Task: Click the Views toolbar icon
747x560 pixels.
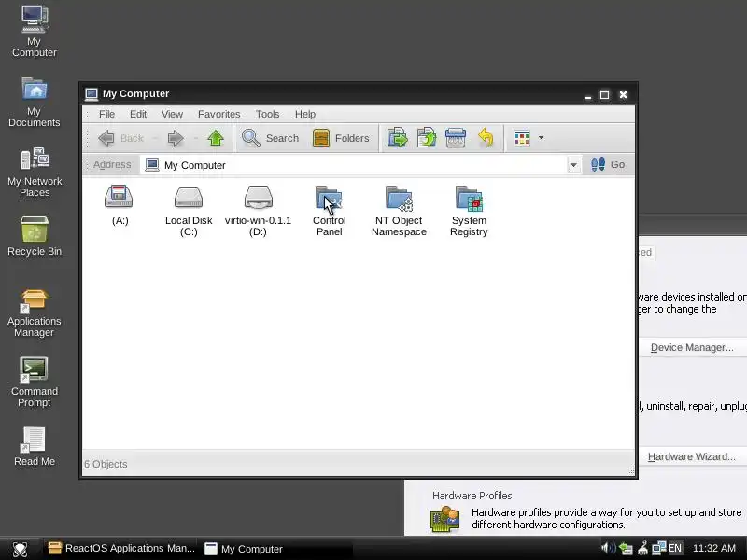Action: tap(522, 138)
